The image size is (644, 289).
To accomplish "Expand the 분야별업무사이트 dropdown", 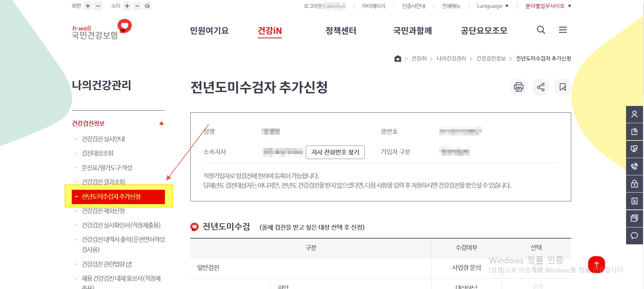I will point(548,6).
